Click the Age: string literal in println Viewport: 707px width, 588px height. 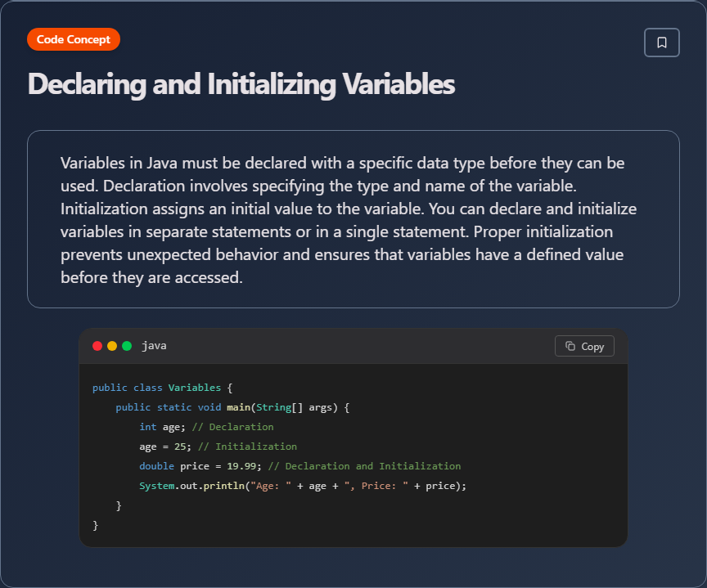pos(272,485)
